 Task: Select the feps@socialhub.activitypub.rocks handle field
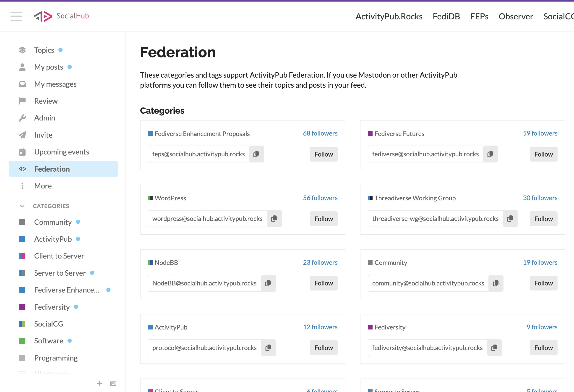point(198,154)
